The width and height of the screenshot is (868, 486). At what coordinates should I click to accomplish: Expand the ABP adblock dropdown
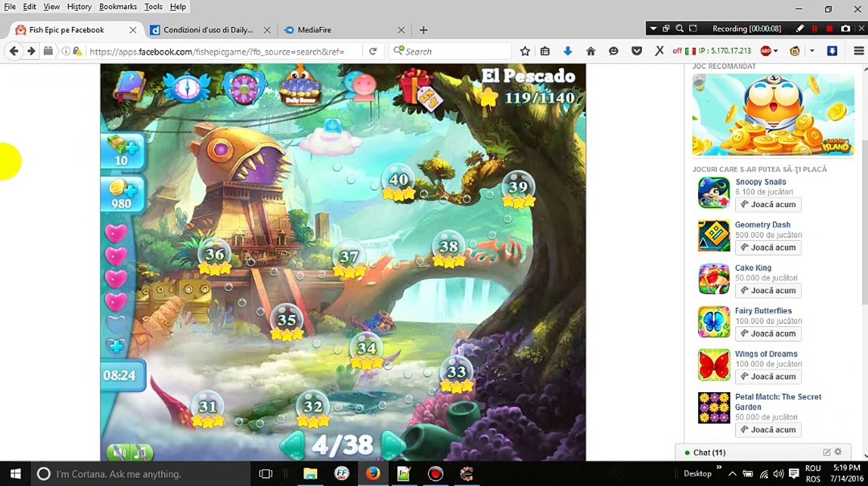776,51
